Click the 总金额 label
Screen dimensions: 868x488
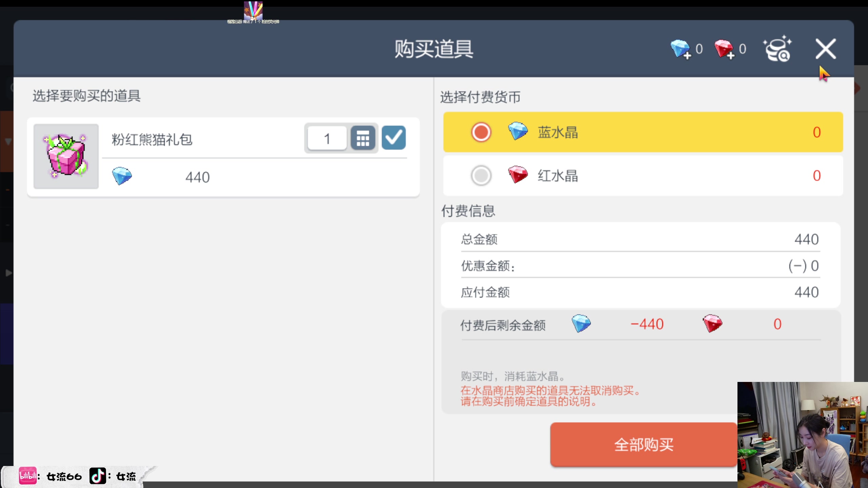479,239
